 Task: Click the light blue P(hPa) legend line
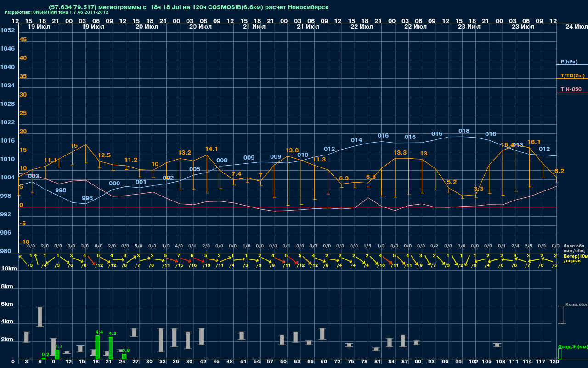[572, 65]
